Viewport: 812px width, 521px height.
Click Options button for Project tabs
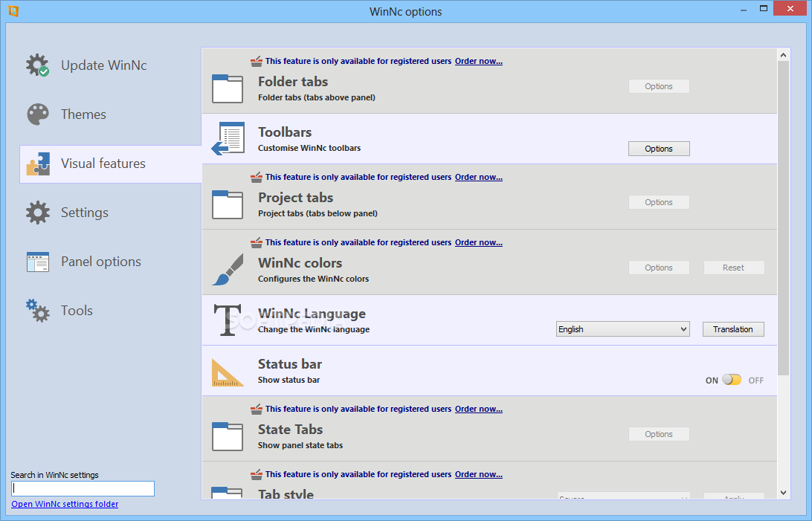click(659, 202)
